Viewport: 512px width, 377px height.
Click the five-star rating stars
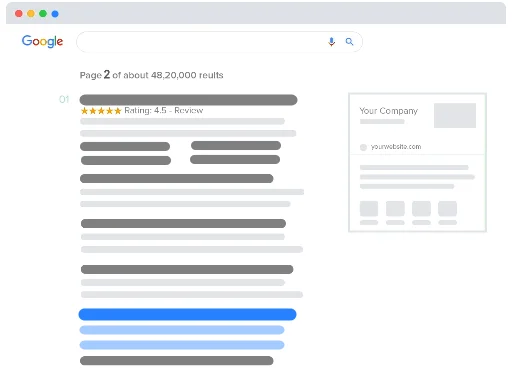tap(101, 111)
